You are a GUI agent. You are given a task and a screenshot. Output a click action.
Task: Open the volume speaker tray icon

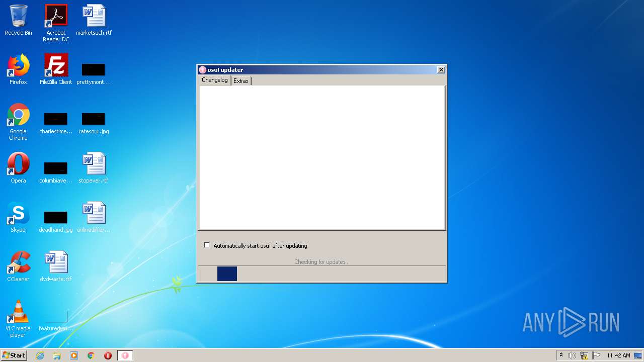(x=572, y=355)
